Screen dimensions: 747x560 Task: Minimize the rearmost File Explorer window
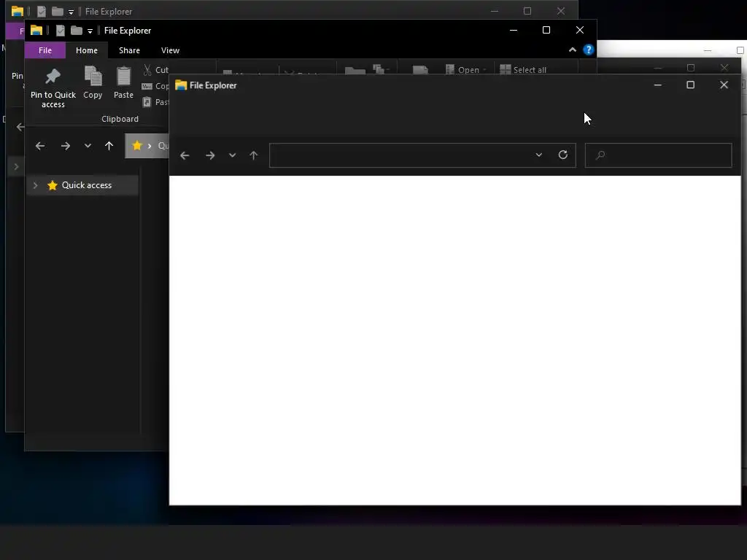495,11
